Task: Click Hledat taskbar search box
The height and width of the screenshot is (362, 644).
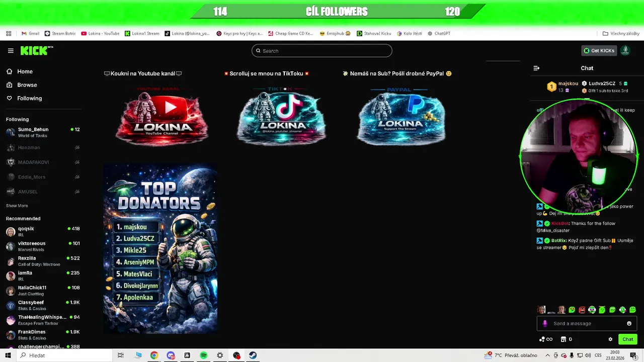Action: [x=64, y=355]
